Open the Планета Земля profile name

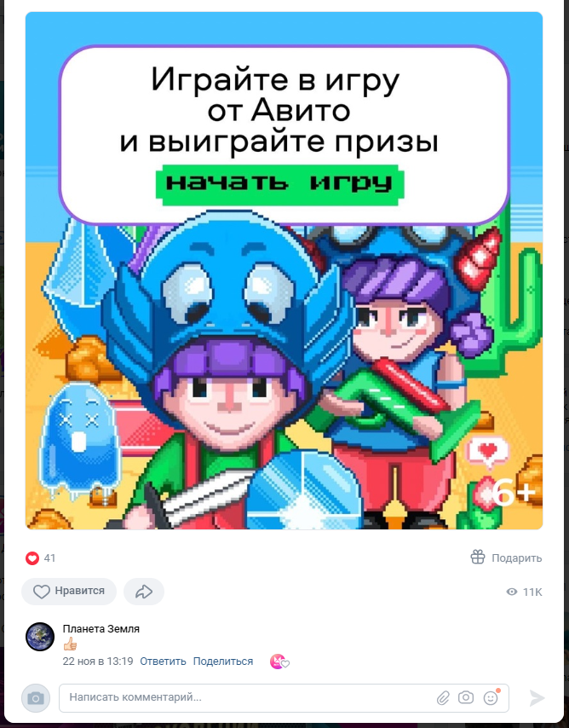pos(101,629)
